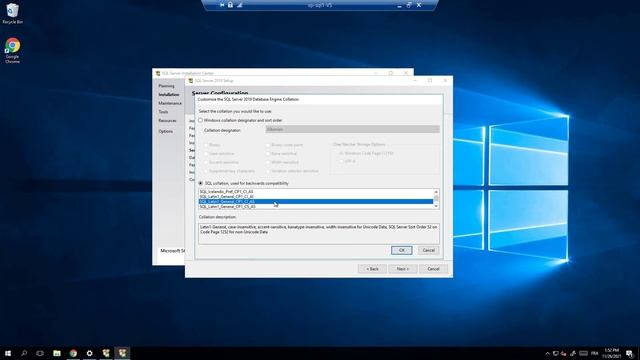This screenshot has height=360, width=640.
Task: Restore down the remote session window
Action: coord(409,5)
